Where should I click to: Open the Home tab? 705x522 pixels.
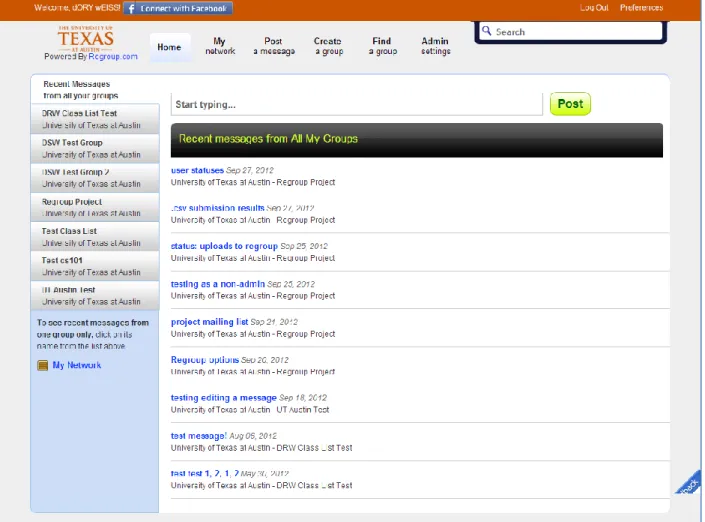(169, 47)
